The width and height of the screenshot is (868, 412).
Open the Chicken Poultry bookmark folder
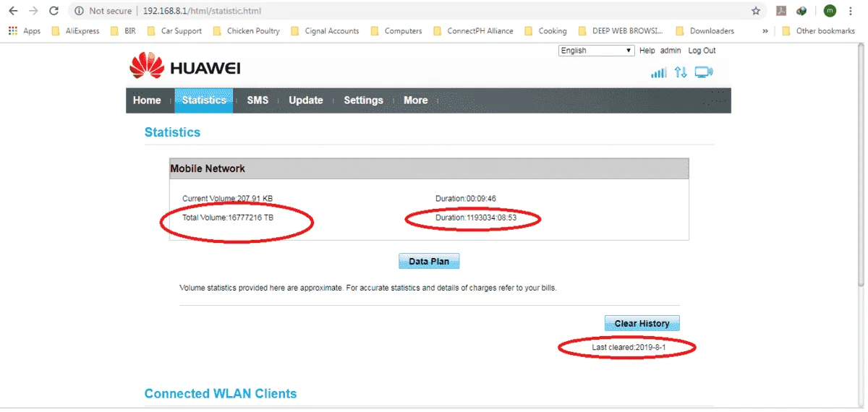pyautogui.click(x=246, y=31)
